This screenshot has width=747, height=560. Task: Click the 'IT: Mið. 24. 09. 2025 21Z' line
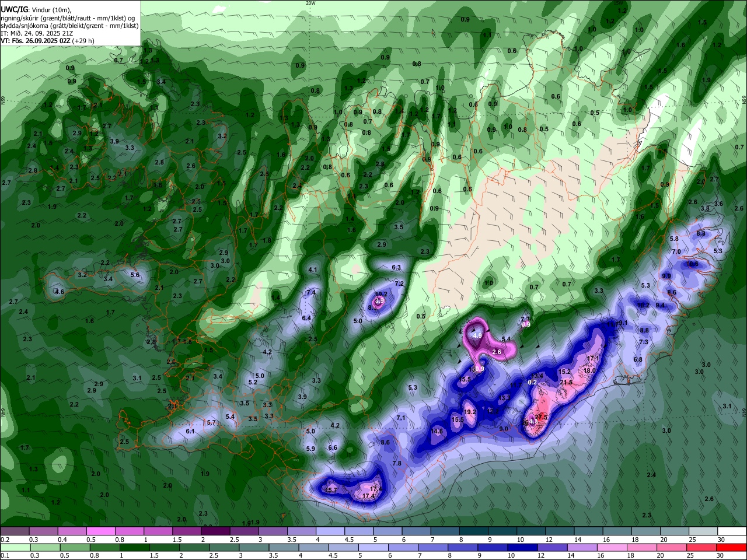click(x=36, y=33)
